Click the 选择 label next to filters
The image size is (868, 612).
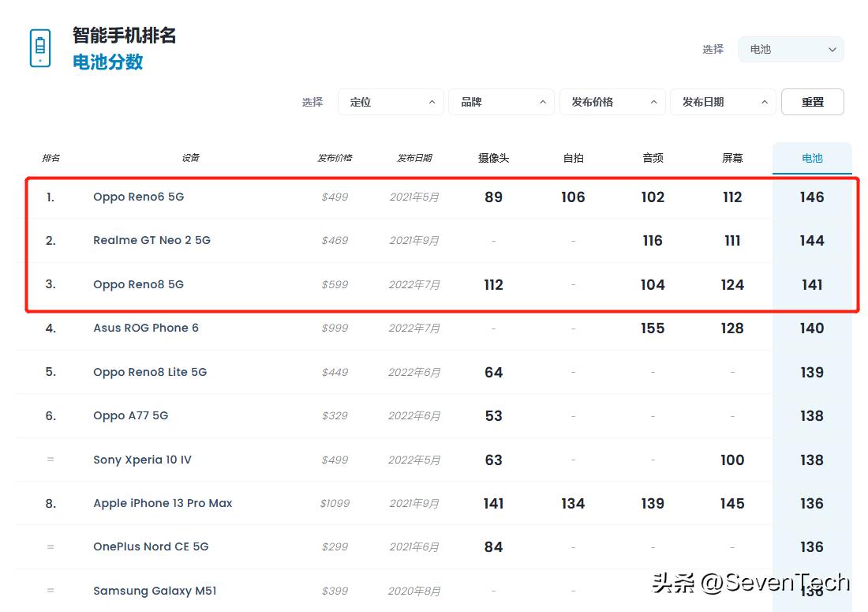coord(312,101)
